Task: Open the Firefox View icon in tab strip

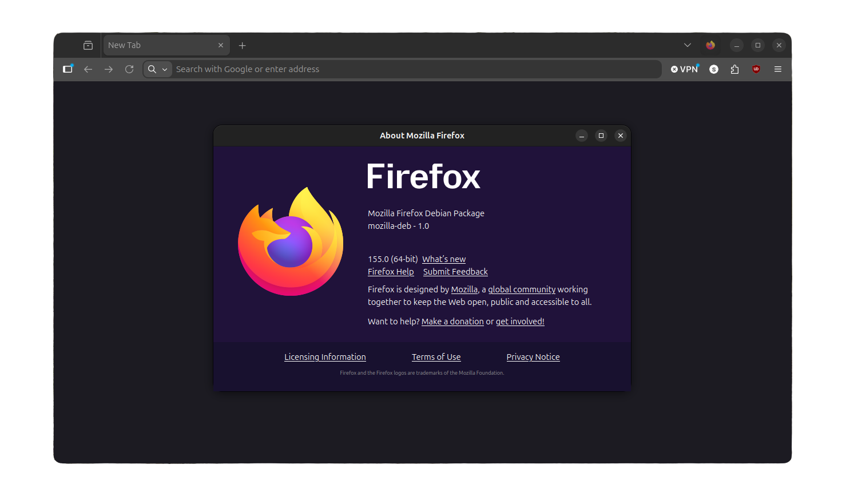Action: (88, 45)
